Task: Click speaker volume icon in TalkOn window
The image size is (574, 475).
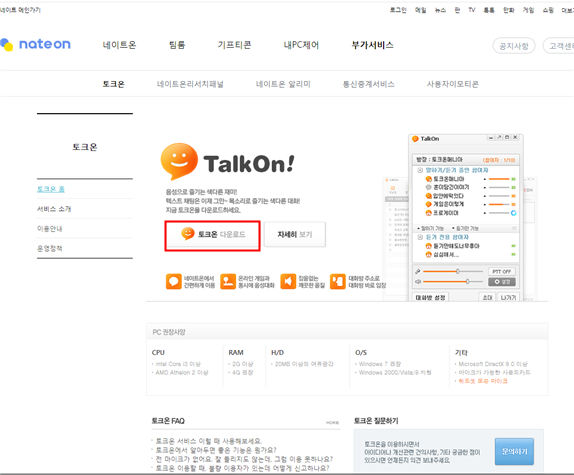Action: click(418, 281)
